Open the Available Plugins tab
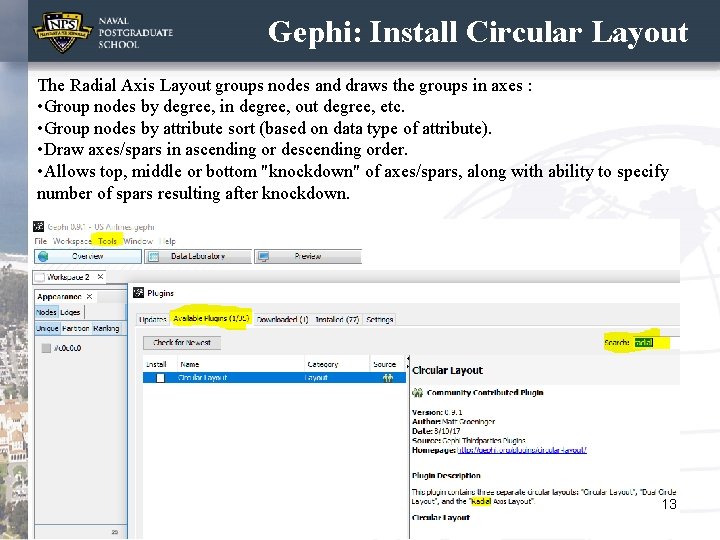This screenshot has width=720, height=540. tap(211, 318)
